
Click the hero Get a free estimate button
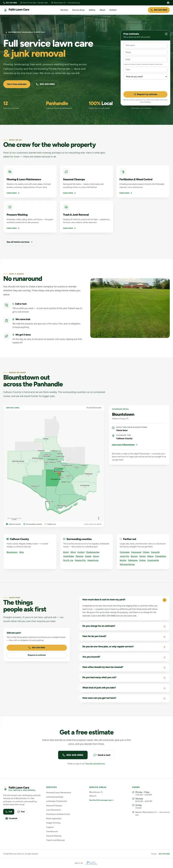pos(17,84)
